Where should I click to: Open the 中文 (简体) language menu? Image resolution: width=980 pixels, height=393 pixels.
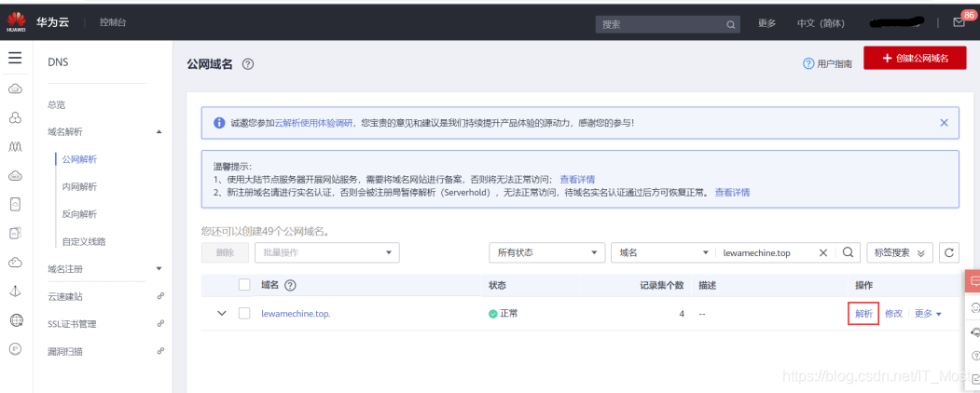click(821, 23)
